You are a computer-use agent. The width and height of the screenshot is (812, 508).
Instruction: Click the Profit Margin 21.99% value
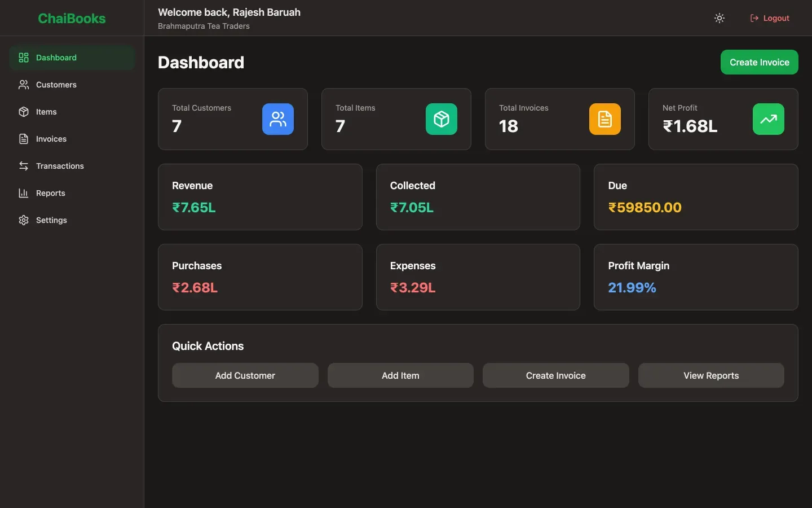[x=632, y=288]
